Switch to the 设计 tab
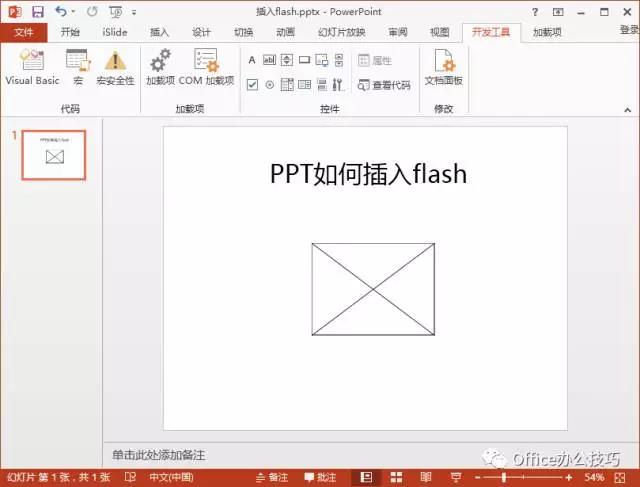Image resolution: width=640 pixels, height=487 pixels. click(x=201, y=32)
